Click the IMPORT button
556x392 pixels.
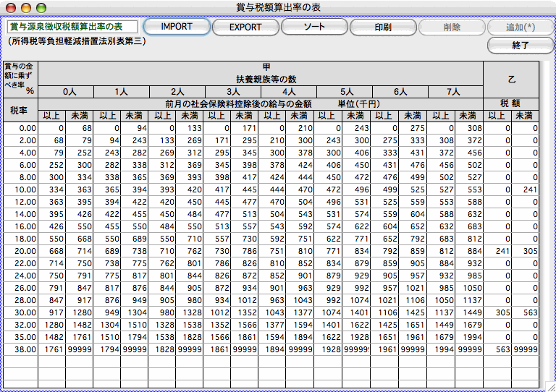tap(177, 27)
